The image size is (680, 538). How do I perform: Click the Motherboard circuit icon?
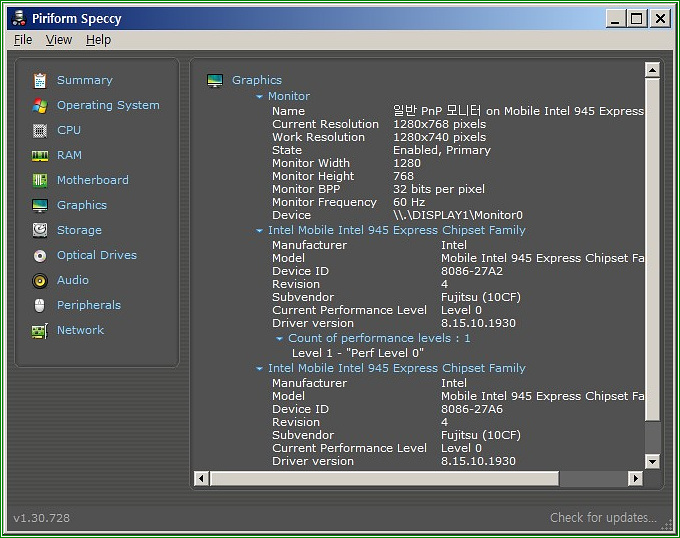coord(40,180)
